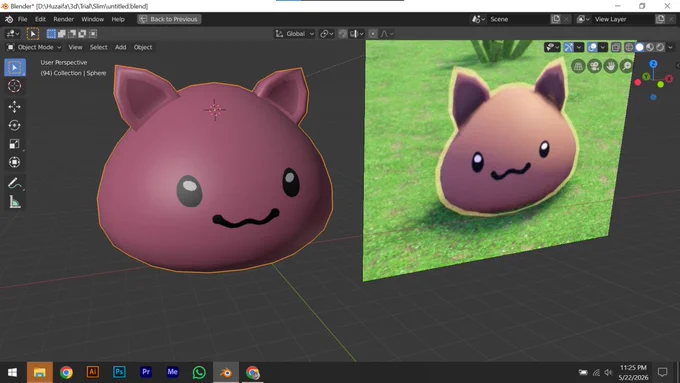Open the Render menu
This screenshot has width=680, height=383.
(64, 19)
